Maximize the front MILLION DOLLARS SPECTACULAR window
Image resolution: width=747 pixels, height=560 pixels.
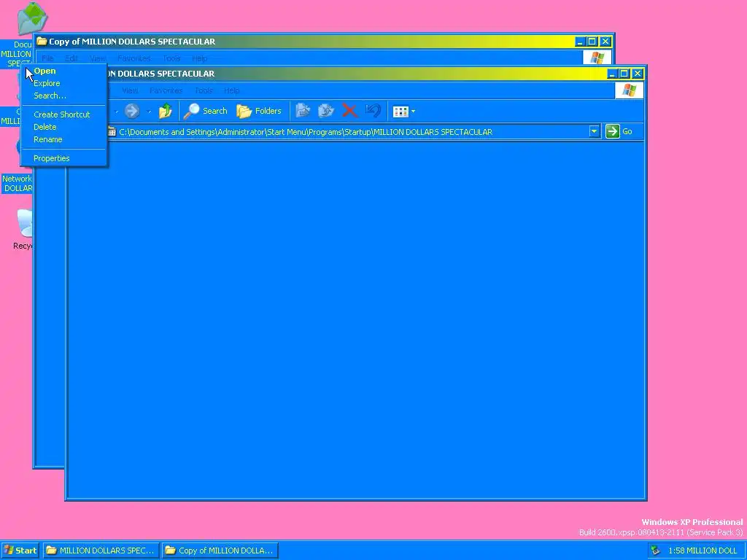pyautogui.click(x=624, y=74)
